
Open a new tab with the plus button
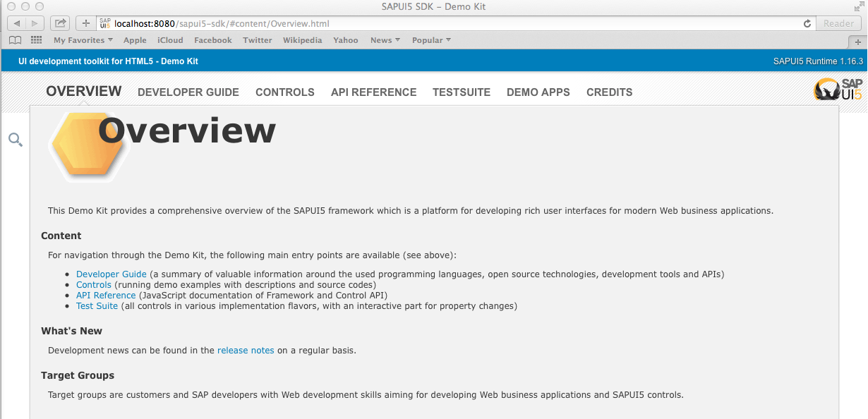(858, 41)
